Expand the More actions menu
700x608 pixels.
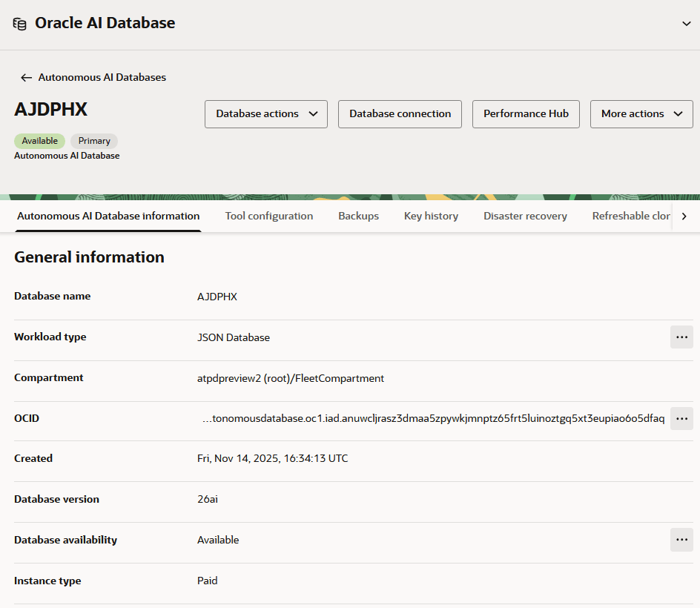click(641, 114)
